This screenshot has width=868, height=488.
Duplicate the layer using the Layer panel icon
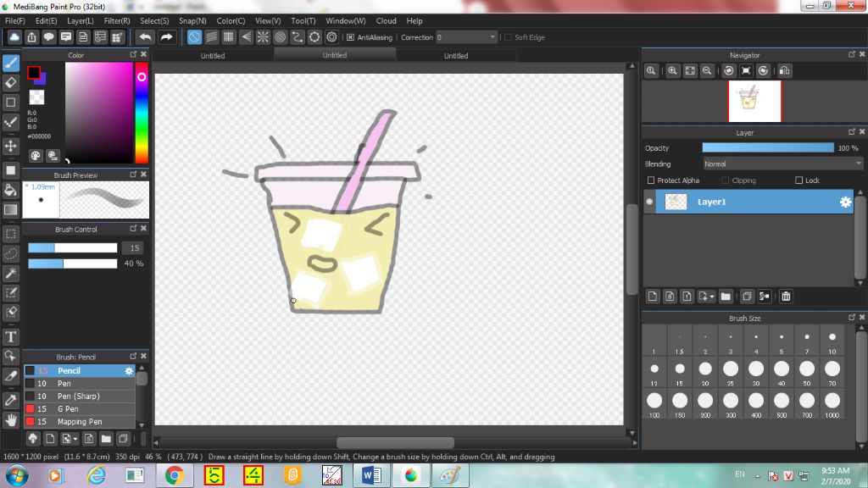point(747,297)
